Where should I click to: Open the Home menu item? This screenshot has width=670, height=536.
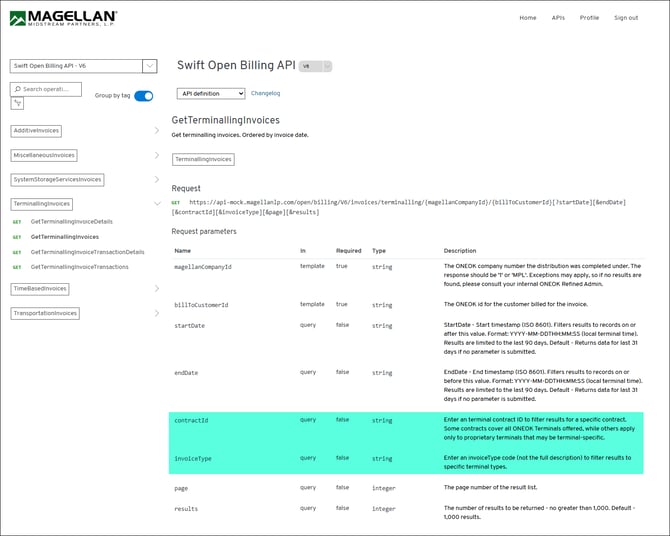(x=527, y=18)
